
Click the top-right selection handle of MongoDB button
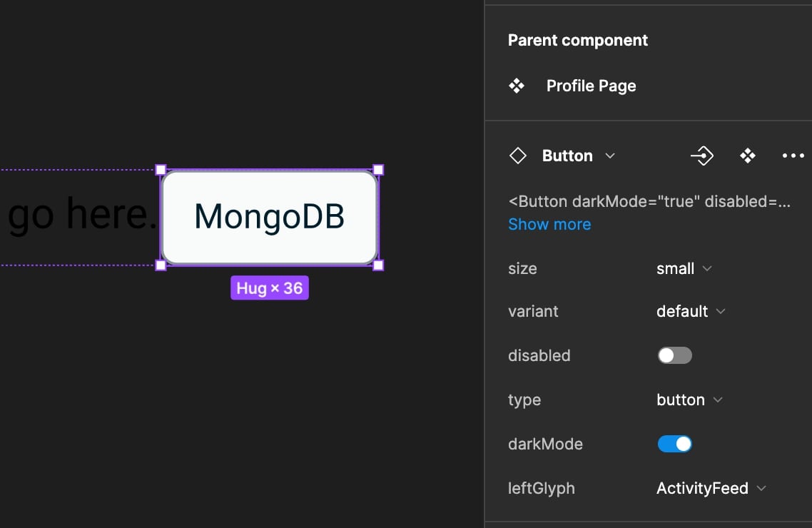(379, 170)
